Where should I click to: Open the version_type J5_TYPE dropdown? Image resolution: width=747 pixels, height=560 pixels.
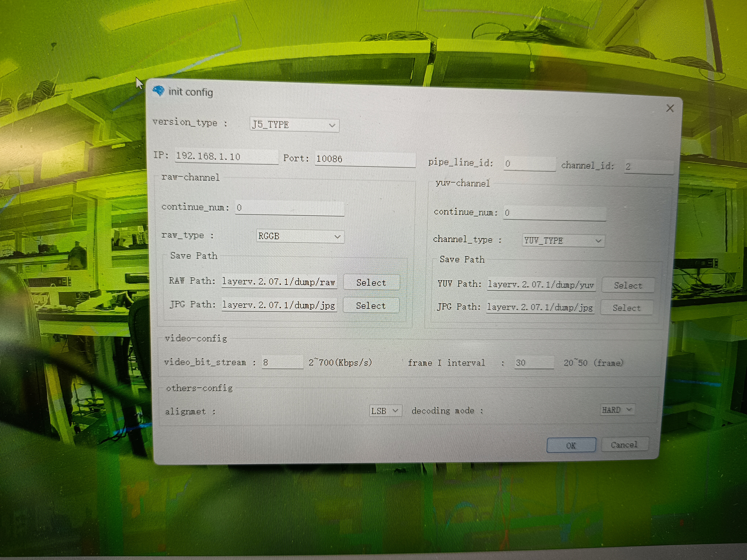point(294,125)
